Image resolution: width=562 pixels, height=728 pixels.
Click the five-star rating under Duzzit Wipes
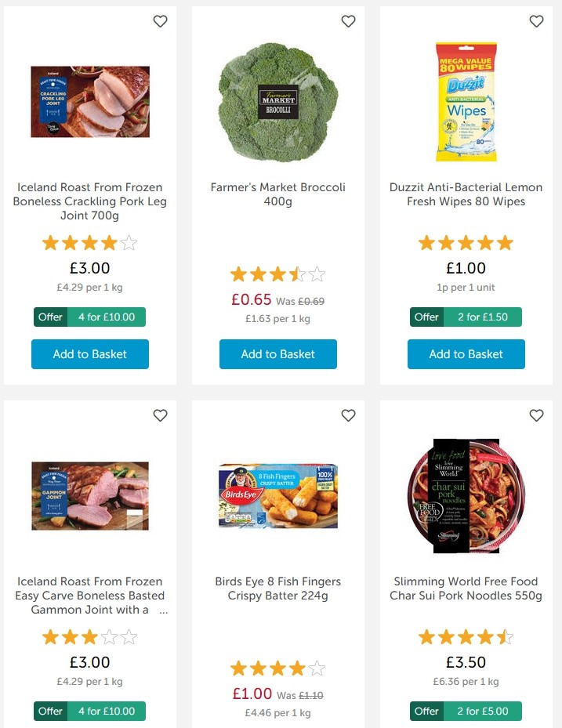(466, 243)
